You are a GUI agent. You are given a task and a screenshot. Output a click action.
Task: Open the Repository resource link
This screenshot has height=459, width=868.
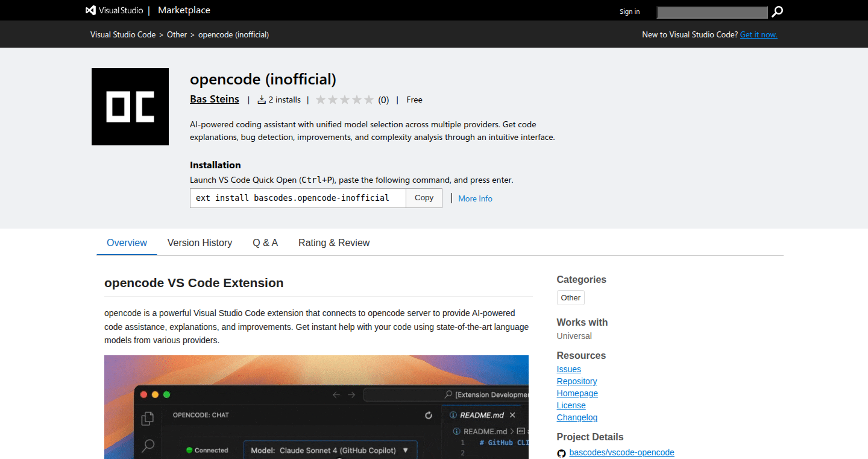(x=577, y=381)
